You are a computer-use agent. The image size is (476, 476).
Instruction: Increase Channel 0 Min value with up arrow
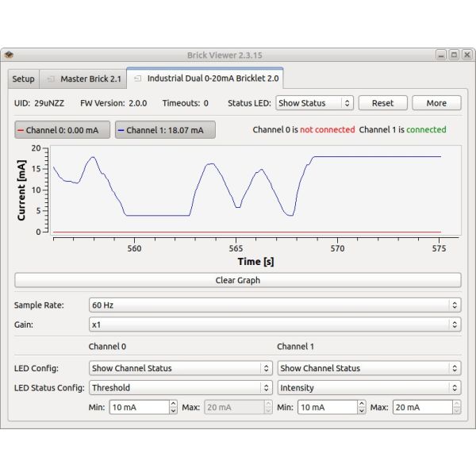pos(173,404)
